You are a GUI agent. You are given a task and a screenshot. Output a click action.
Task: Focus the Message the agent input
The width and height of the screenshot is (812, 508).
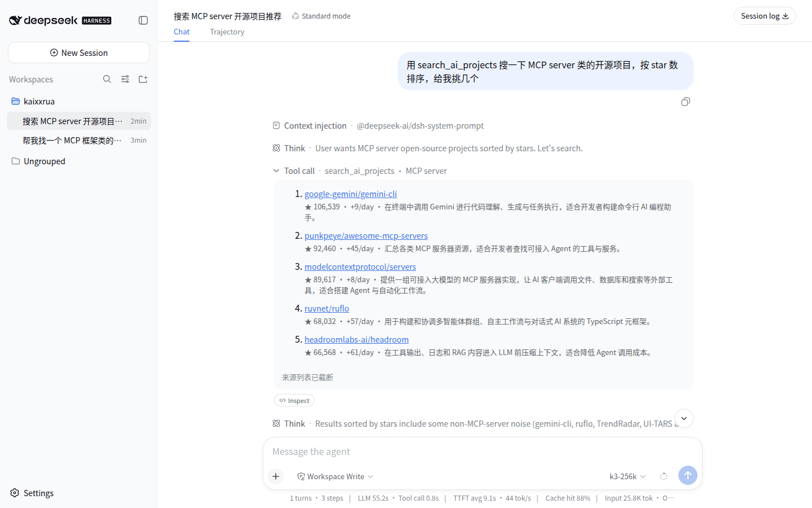483,452
